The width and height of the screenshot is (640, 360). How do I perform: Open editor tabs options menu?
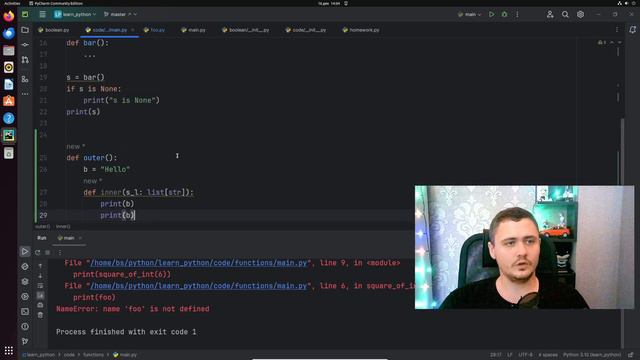click(x=617, y=30)
